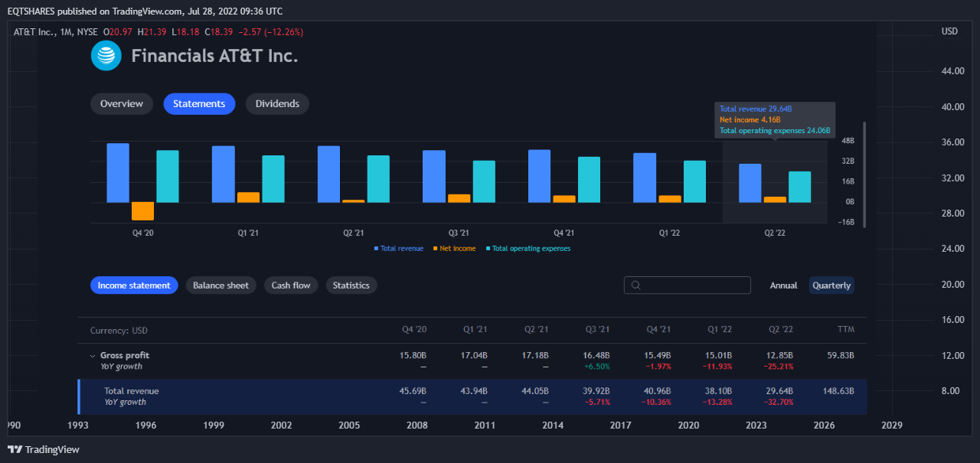The height and width of the screenshot is (463, 980).
Task: Click the Q2 '22 column header in table
Action: (781, 330)
